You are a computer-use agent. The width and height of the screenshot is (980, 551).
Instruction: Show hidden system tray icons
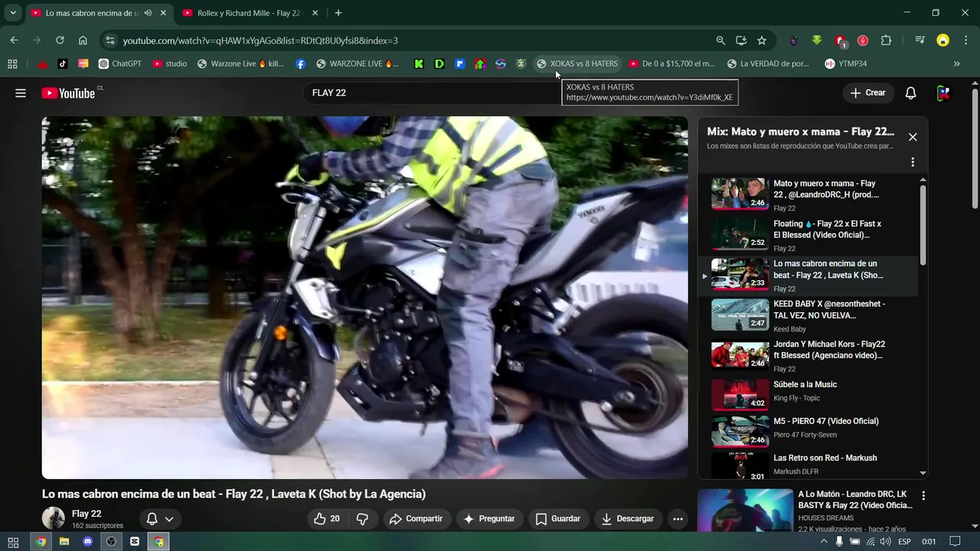pos(824,541)
